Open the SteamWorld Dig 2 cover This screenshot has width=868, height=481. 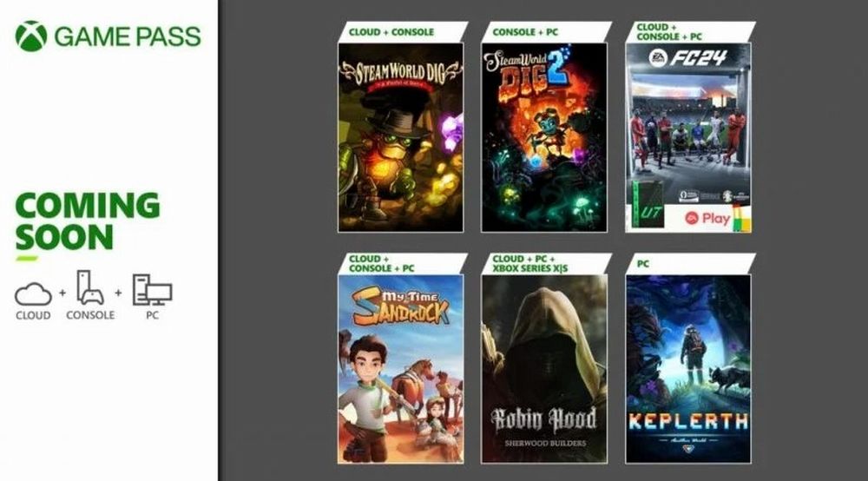544,137
